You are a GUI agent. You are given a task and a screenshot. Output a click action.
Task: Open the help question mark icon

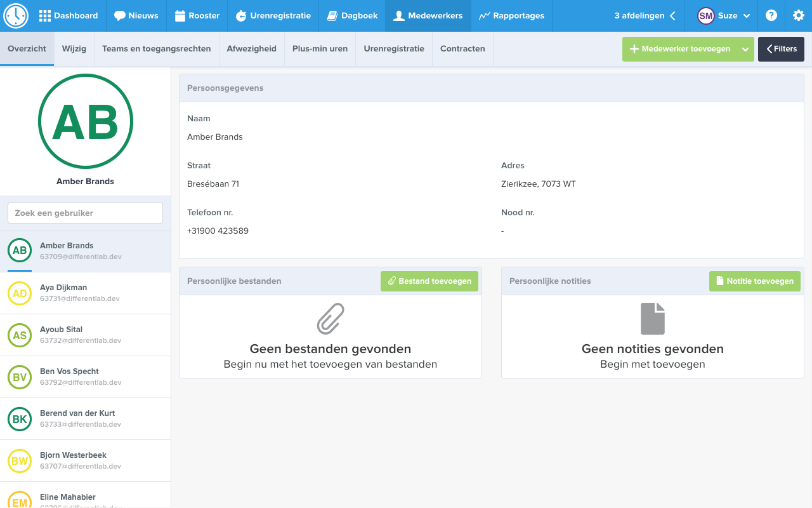tap(771, 16)
